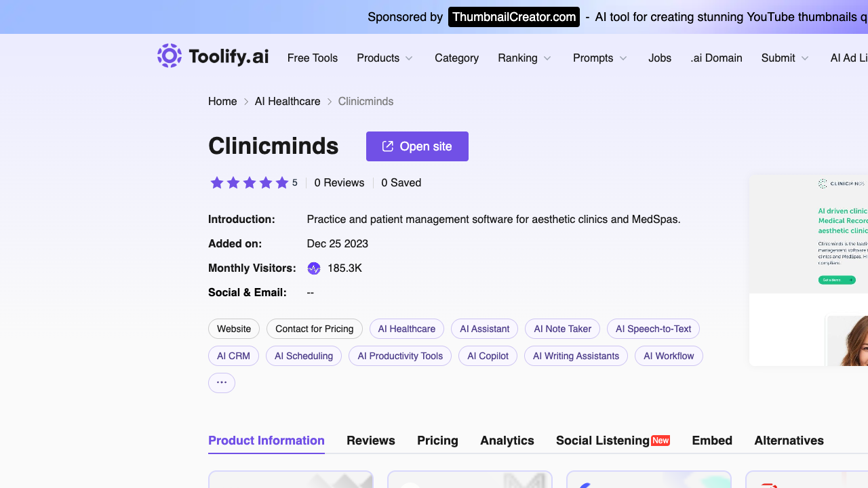This screenshot has height=488, width=868.
Task: Expand the Prompts dropdown menu
Action: pyautogui.click(x=600, y=58)
